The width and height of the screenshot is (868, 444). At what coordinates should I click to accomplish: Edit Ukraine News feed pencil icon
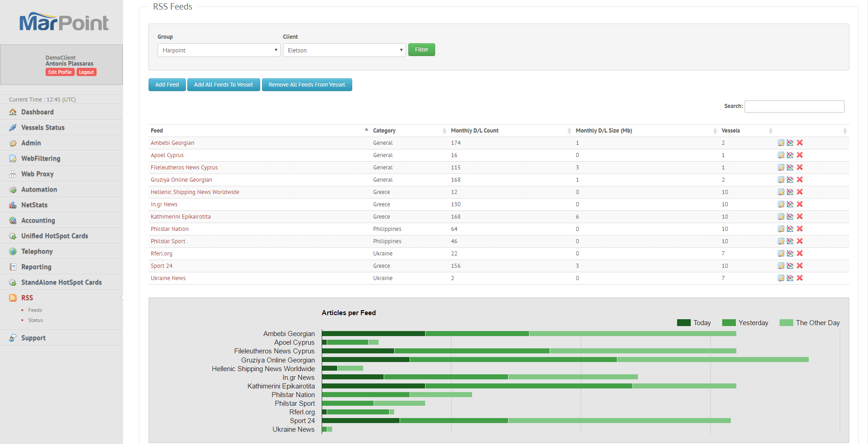coord(781,278)
